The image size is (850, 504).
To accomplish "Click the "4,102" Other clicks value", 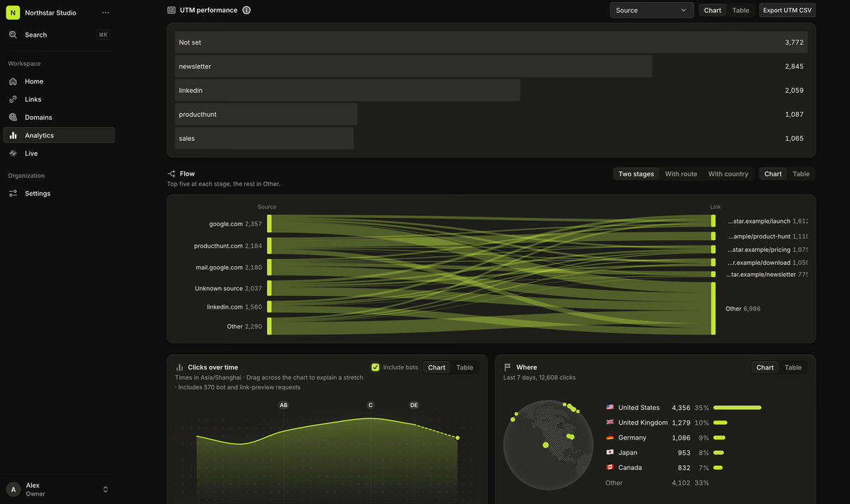I will tap(680, 483).
